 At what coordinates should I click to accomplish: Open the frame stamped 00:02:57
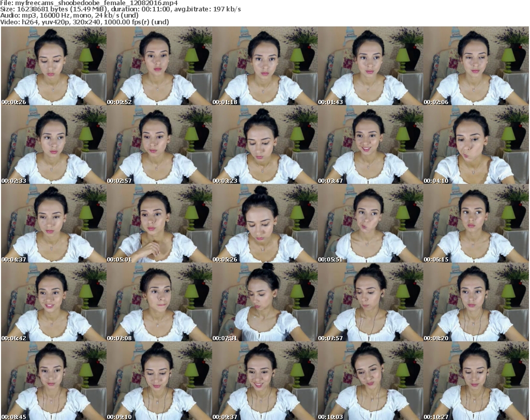159,144
